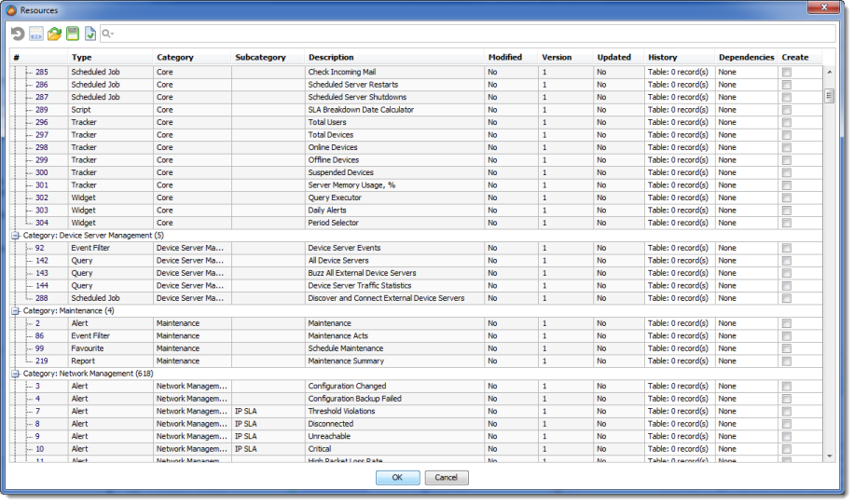Screen dimensions: 854x504
Task: Click the undo/reset arrow toolbar icon
Action: pyautogui.click(x=18, y=34)
